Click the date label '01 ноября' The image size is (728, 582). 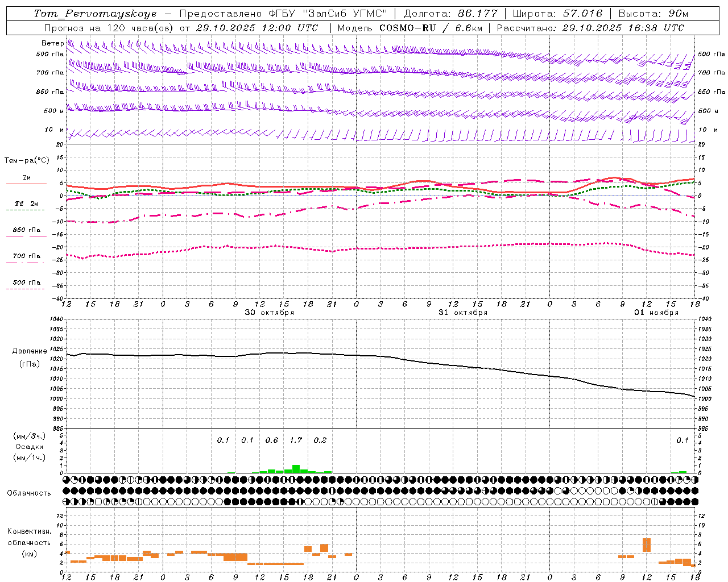click(656, 313)
